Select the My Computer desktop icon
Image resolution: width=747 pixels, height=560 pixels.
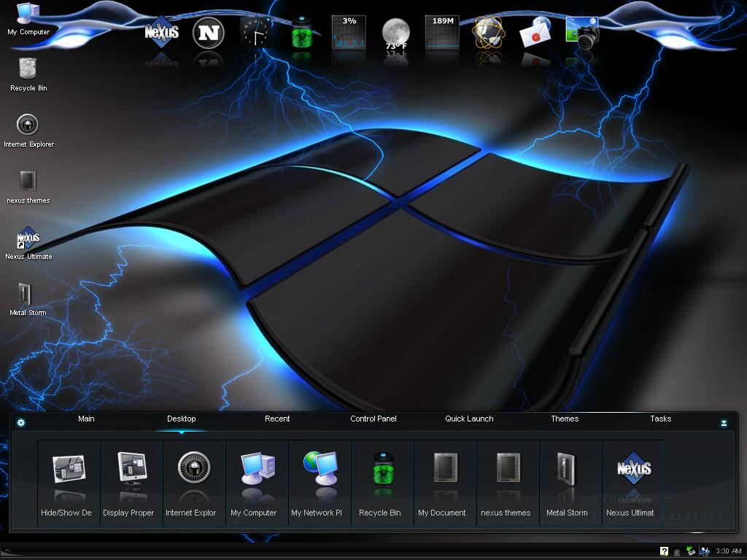tap(28, 19)
